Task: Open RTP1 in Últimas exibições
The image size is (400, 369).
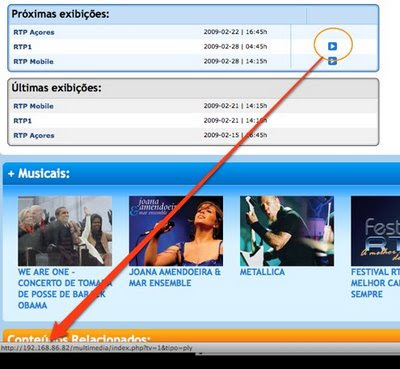Action: (x=22, y=121)
